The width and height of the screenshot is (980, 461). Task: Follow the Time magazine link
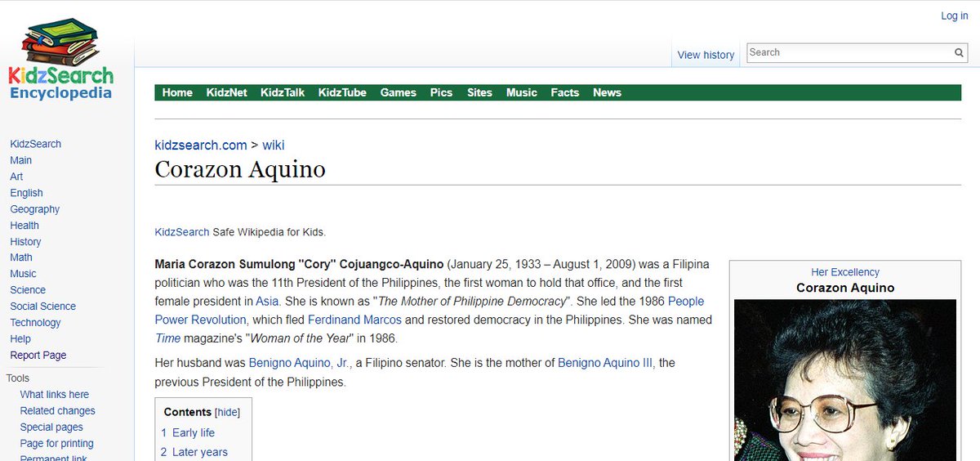[167, 338]
